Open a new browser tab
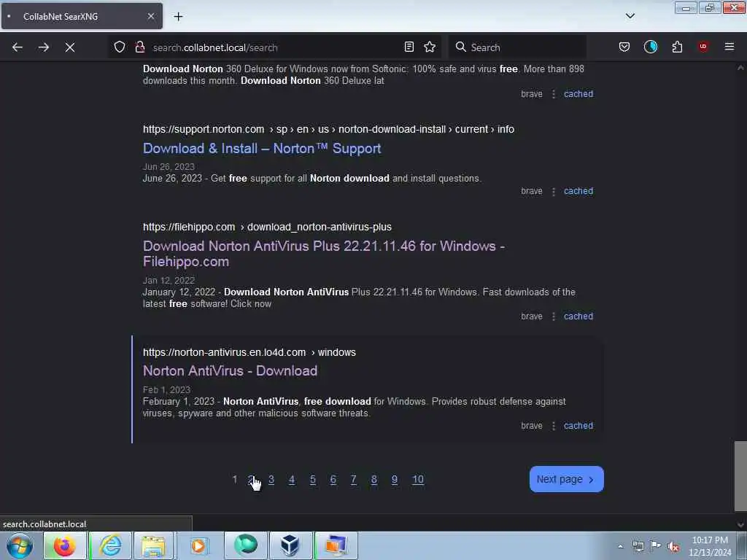The width and height of the screenshot is (747, 560). click(x=178, y=17)
